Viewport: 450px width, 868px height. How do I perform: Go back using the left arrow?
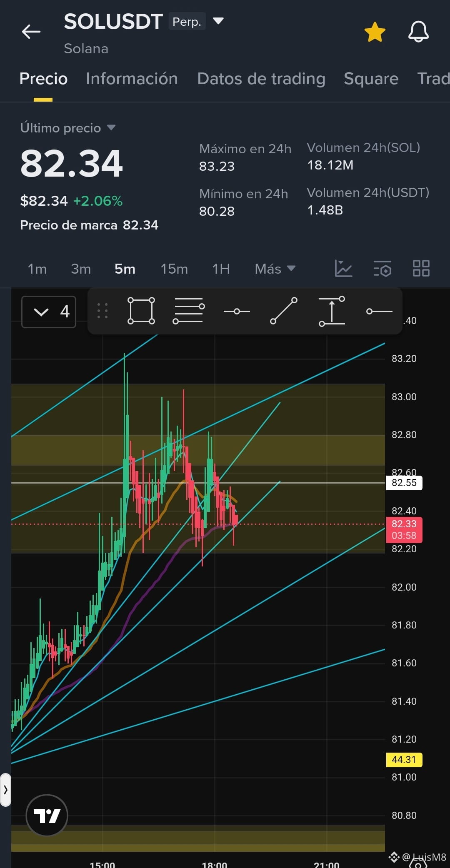pyautogui.click(x=31, y=31)
